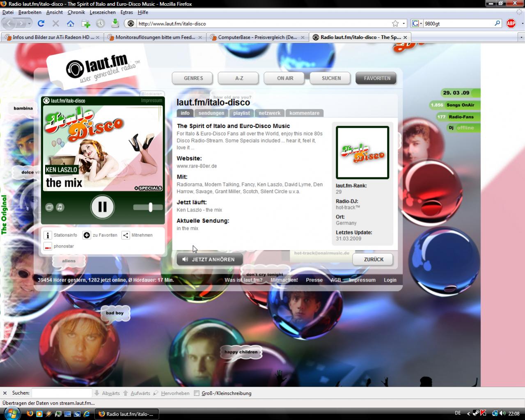Click the laut.fm site favicon in address bar

coord(131,24)
